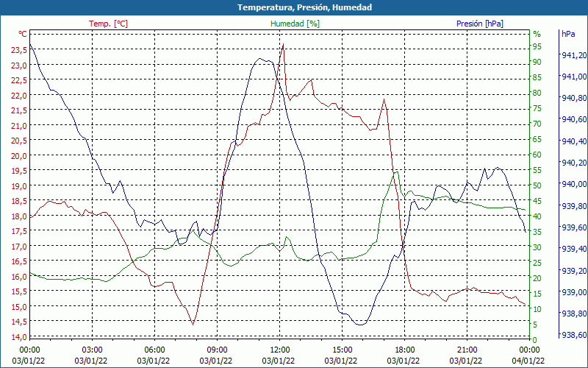Image resolution: width=588 pixels, height=368 pixels.
Task: Click the 03:00 time axis label
Action: (x=92, y=350)
